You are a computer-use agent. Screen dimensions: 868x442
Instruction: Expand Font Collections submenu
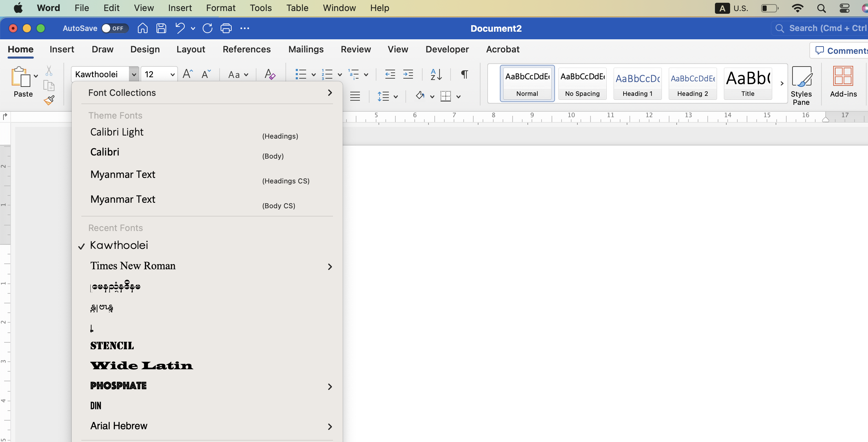pos(330,93)
